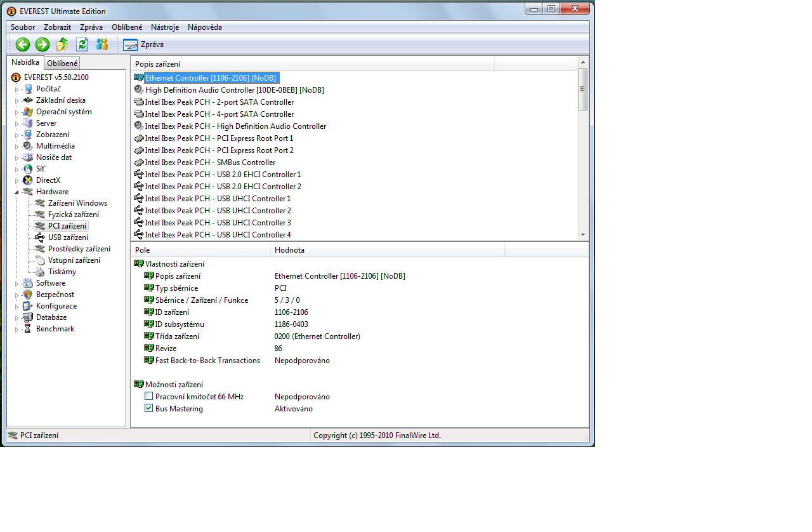
Task: Open the Zpráva menu in menu bar
Action: click(91, 27)
